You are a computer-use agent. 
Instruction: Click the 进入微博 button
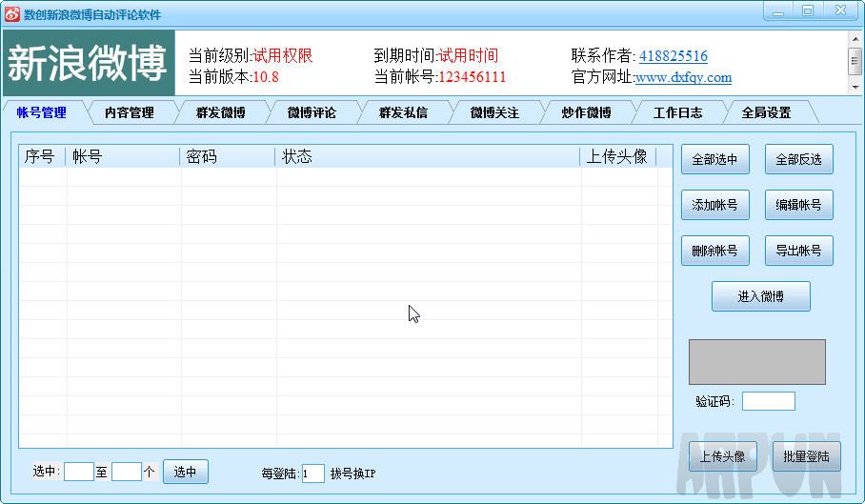(761, 296)
